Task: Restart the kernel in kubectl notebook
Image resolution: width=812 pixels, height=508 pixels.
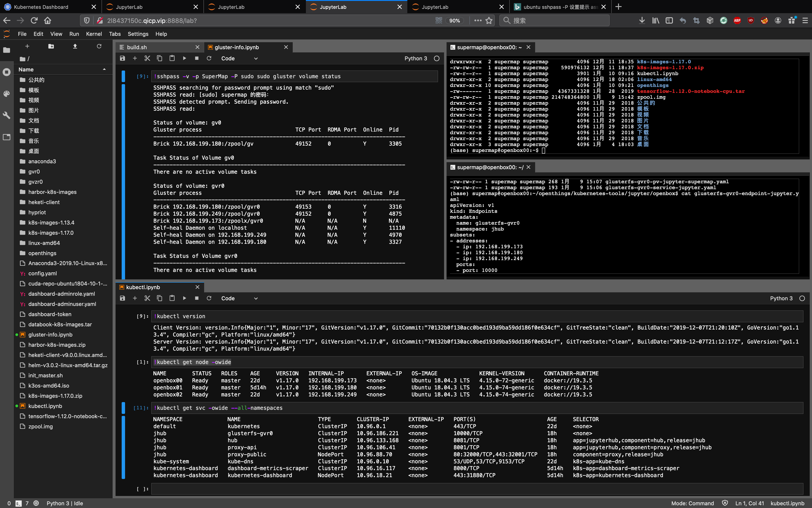Action: (x=209, y=298)
